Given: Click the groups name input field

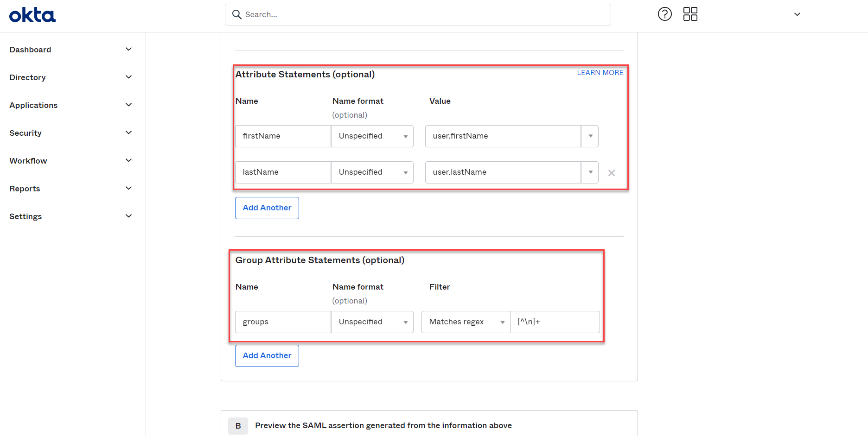Looking at the screenshot, I should (283, 322).
